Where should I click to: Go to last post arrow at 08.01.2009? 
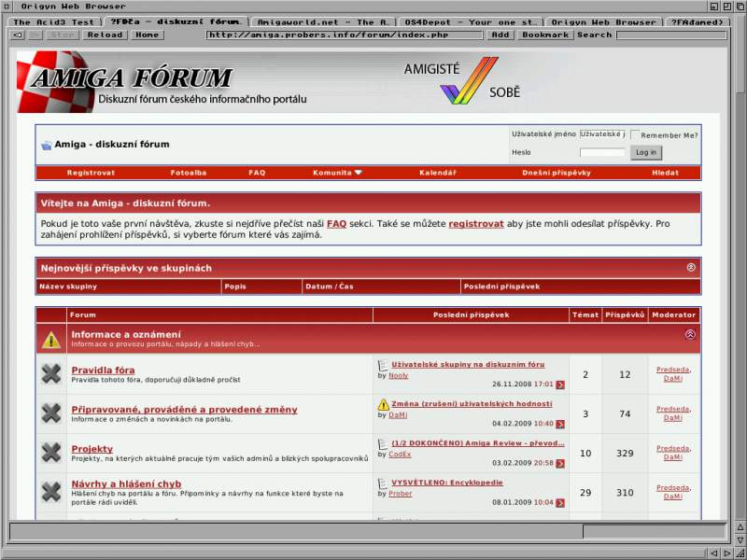point(560,503)
